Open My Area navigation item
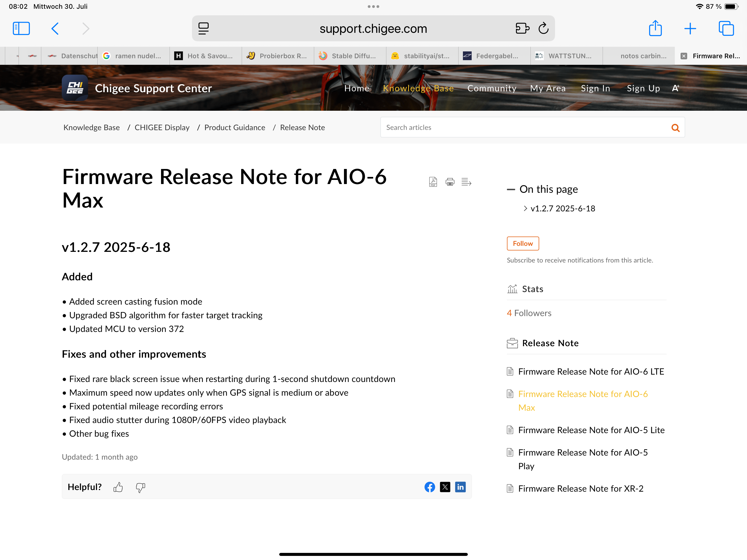The image size is (747, 560). click(548, 88)
